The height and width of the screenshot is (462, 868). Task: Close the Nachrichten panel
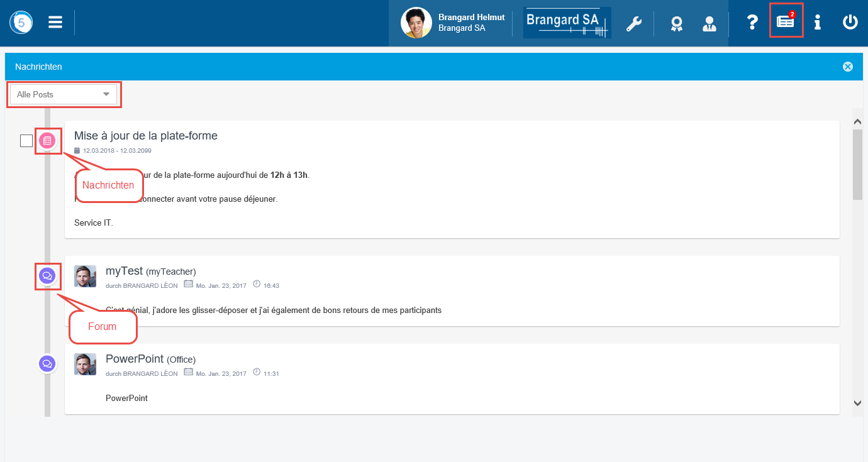click(x=848, y=67)
